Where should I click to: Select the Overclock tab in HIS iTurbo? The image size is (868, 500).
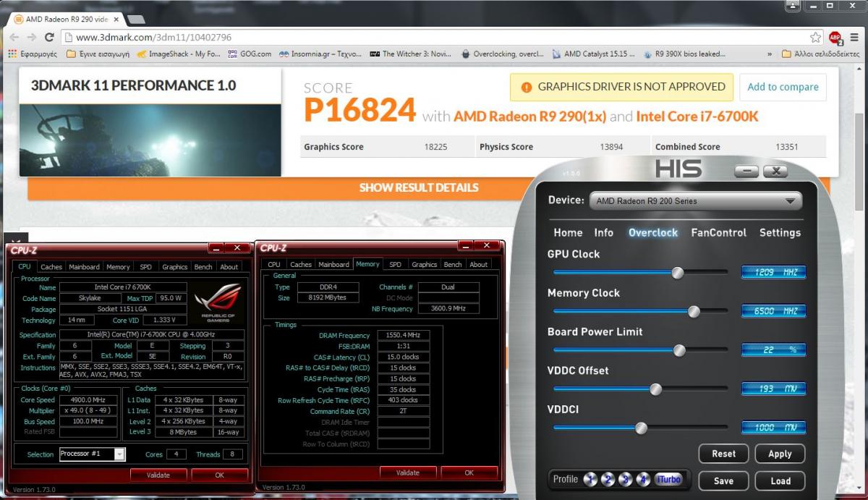point(653,232)
